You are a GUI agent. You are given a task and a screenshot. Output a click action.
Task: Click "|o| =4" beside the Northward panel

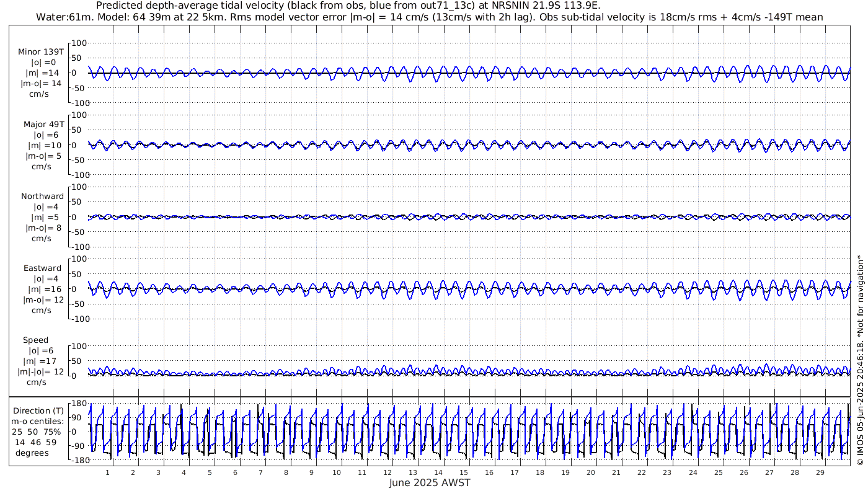pyautogui.click(x=45, y=207)
